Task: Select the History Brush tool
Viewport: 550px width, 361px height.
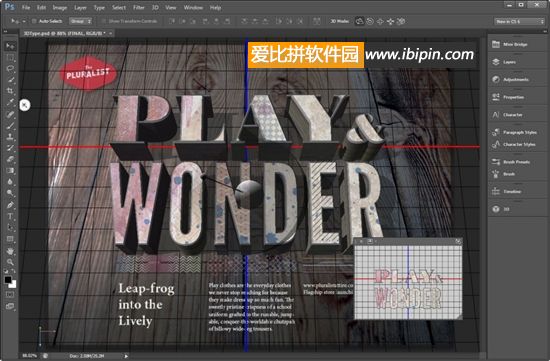Action: point(10,148)
